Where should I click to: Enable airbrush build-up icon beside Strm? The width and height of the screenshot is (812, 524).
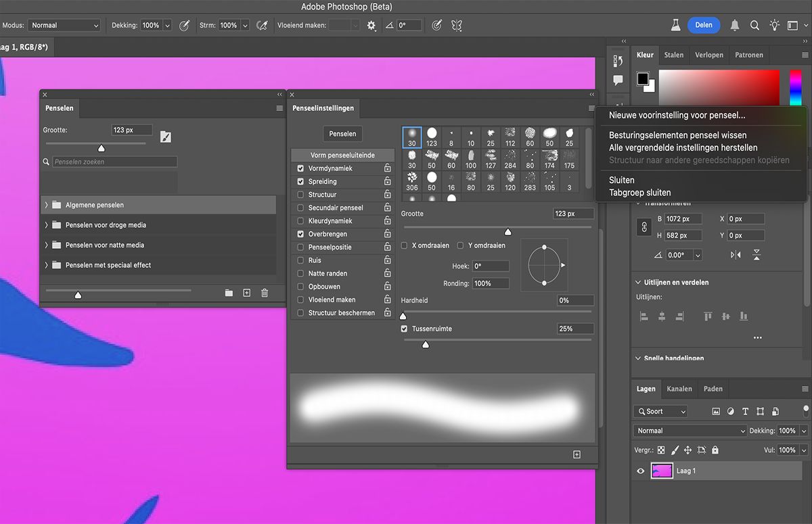[262, 25]
